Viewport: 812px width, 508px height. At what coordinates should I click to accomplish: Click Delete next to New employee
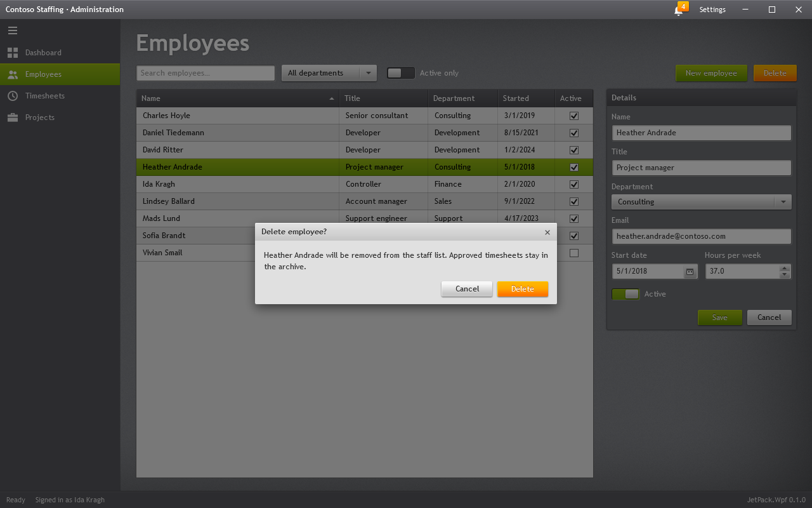tap(775, 73)
